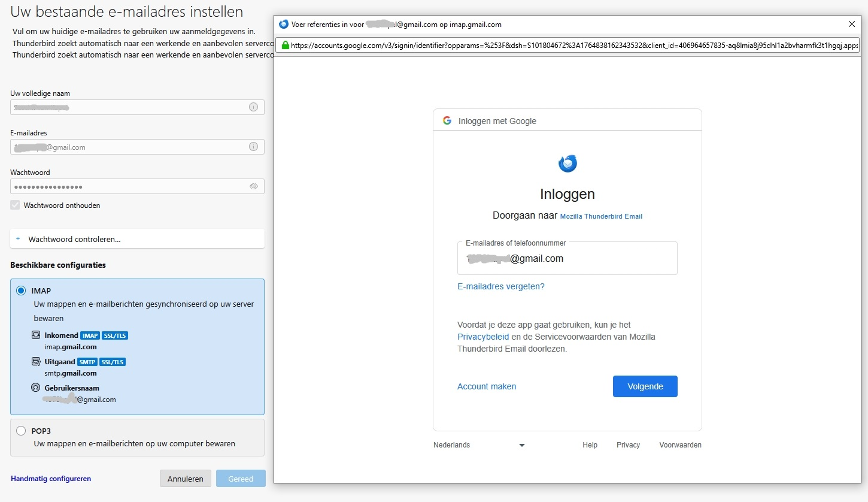Toggle password visibility eye icon
868x502 pixels.
coord(253,186)
